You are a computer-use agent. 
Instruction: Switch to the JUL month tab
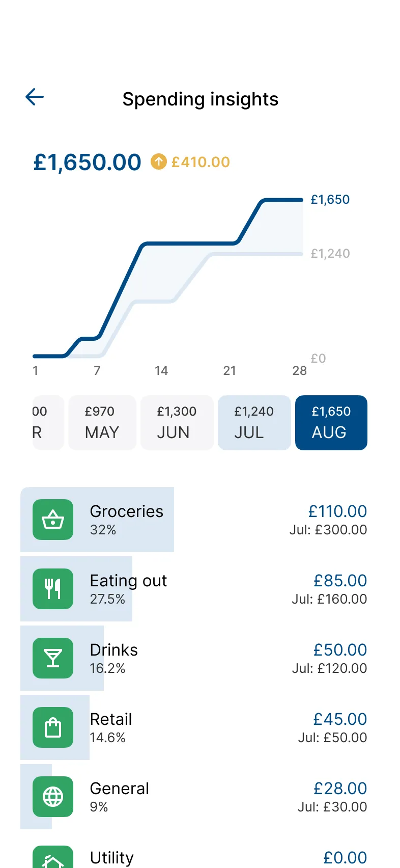pos(254,423)
